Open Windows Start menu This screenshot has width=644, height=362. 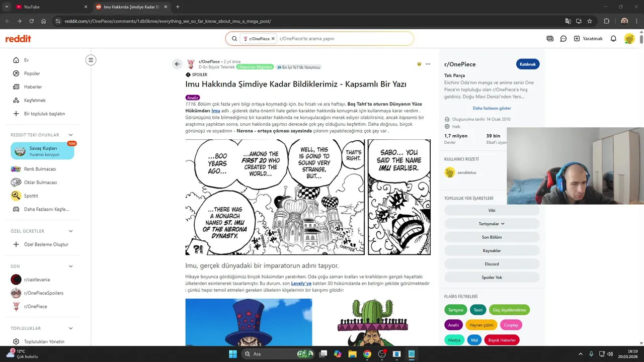233,354
